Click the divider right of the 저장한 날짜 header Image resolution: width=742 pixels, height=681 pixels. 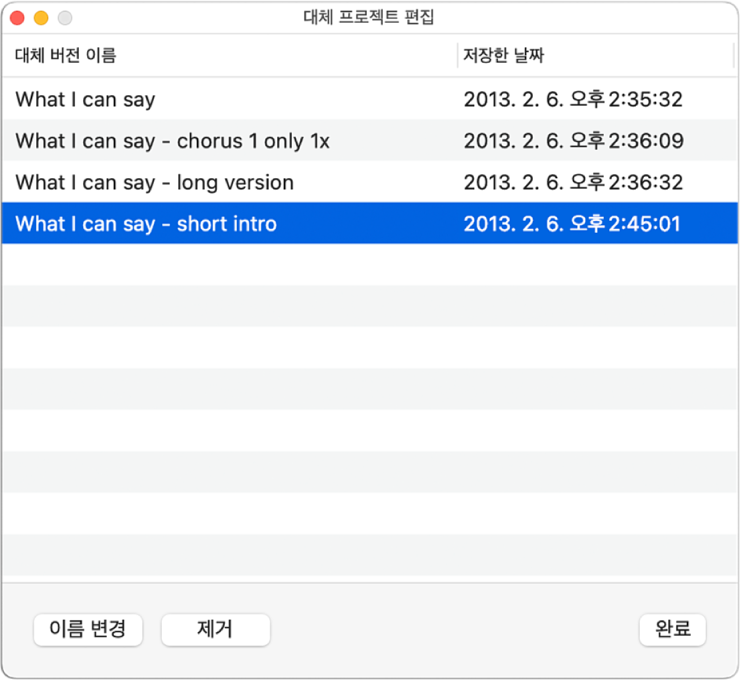(734, 55)
